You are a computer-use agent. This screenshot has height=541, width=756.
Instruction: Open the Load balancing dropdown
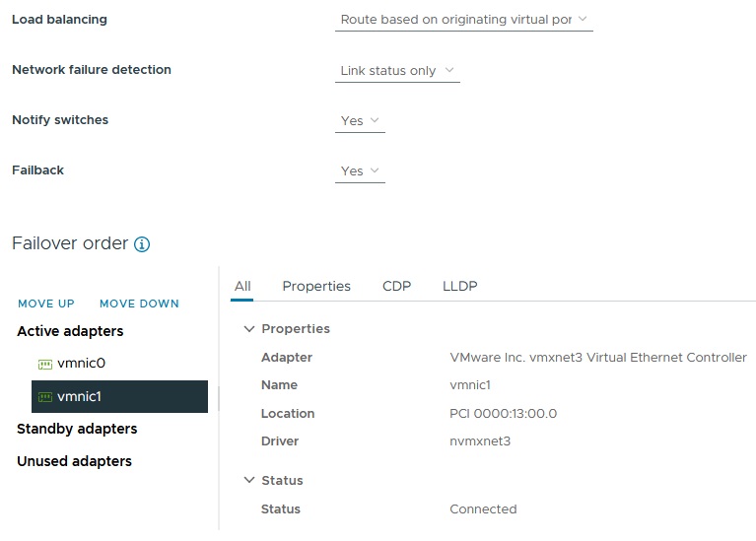tap(463, 20)
